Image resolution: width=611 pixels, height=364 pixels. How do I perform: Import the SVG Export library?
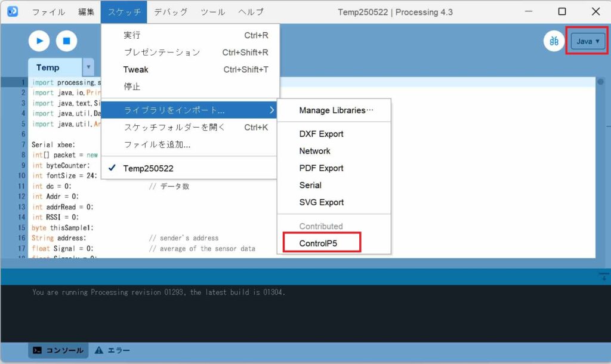click(x=334, y=203)
